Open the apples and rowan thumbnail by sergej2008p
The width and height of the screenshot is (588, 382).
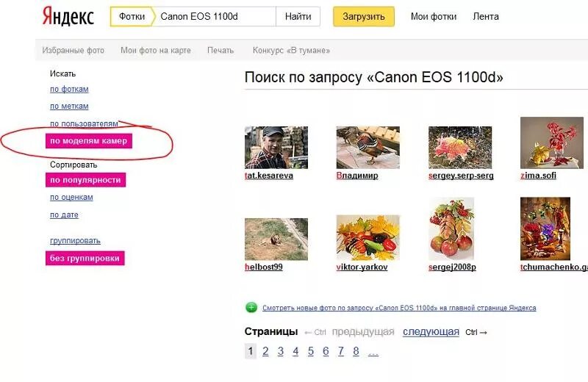pos(451,228)
